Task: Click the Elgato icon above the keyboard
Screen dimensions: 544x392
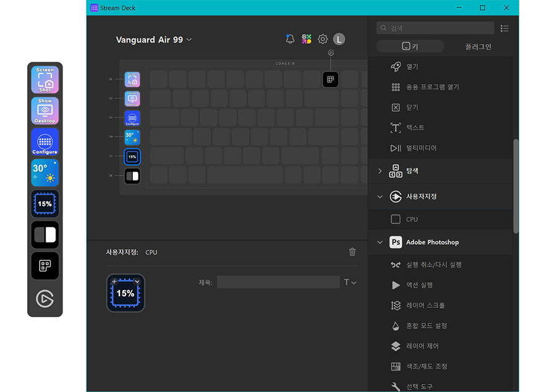Action: (331, 53)
